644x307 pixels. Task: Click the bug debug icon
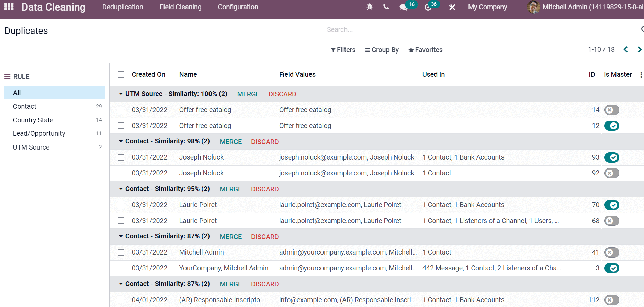[370, 7]
